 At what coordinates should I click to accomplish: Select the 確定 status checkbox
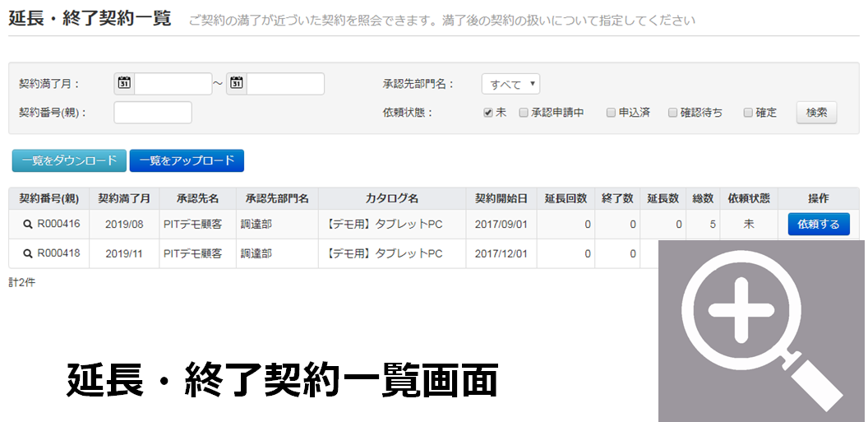pos(748,113)
